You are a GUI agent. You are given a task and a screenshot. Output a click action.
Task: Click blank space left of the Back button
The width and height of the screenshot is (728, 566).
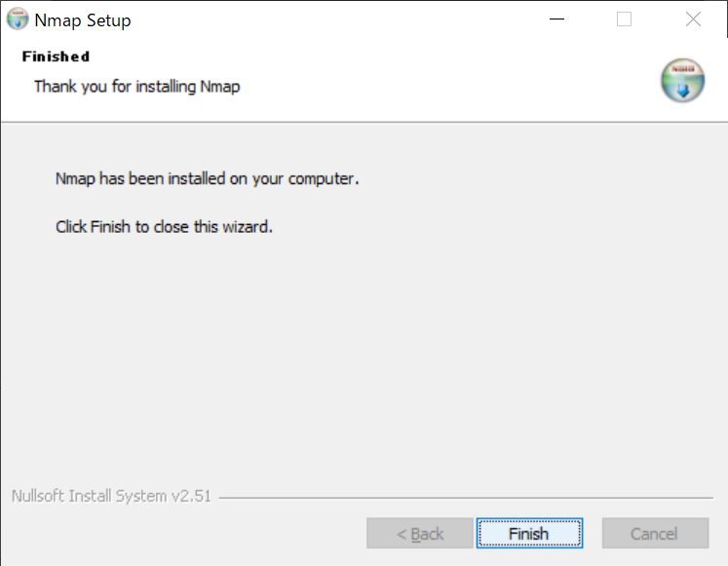185,534
